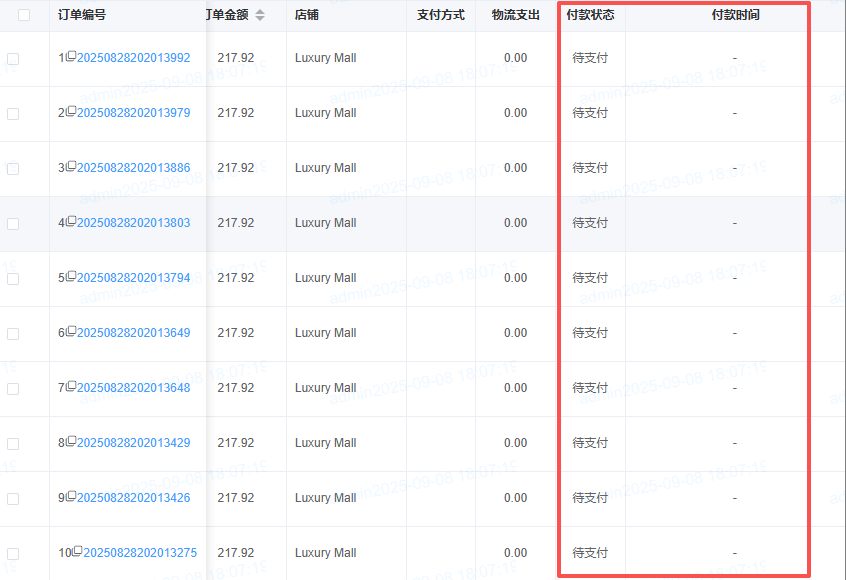Click the 订单编号 column header
Screen dimensions: 846x580
click(x=82, y=15)
